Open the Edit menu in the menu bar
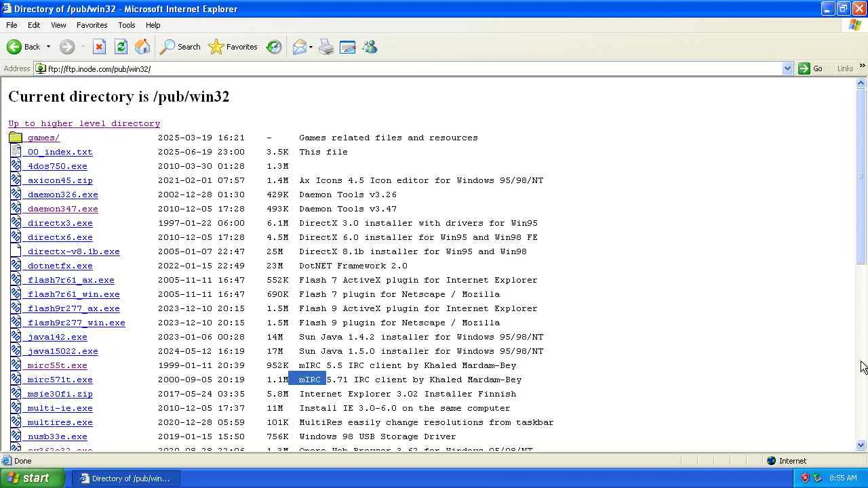The image size is (868, 488). point(34,25)
